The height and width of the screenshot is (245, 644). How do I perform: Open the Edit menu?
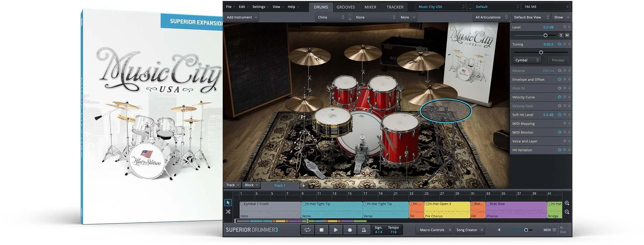[243, 7]
